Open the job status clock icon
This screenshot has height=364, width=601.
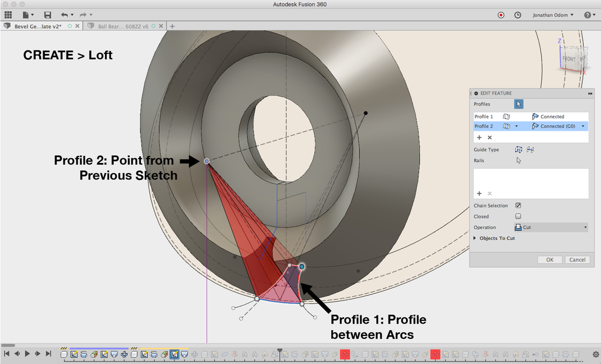click(x=518, y=15)
